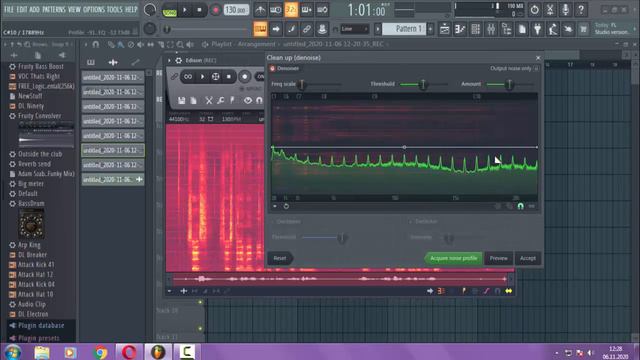This screenshot has width=640, height=360.
Task: Click the Threshold slider in Denoiser
Action: click(423, 84)
